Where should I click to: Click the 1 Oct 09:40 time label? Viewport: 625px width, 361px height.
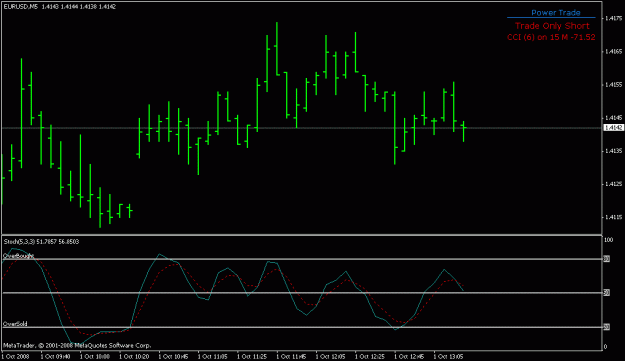click(56, 356)
